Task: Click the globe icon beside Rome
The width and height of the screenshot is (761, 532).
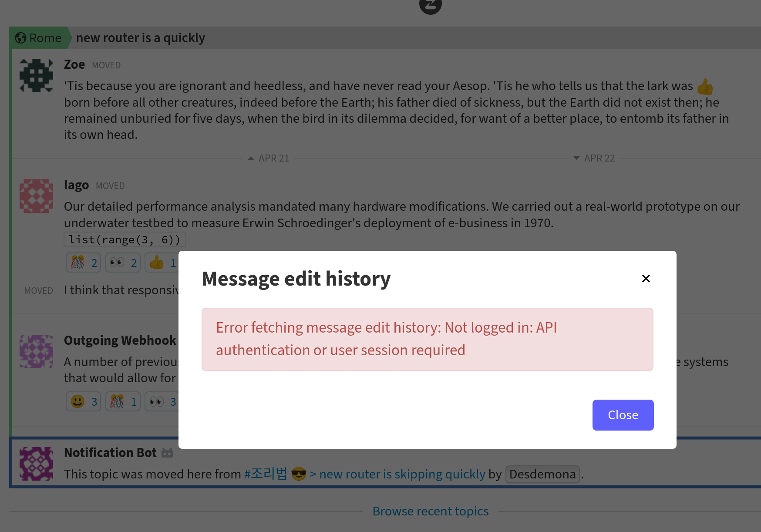Action: (x=20, y=38)
